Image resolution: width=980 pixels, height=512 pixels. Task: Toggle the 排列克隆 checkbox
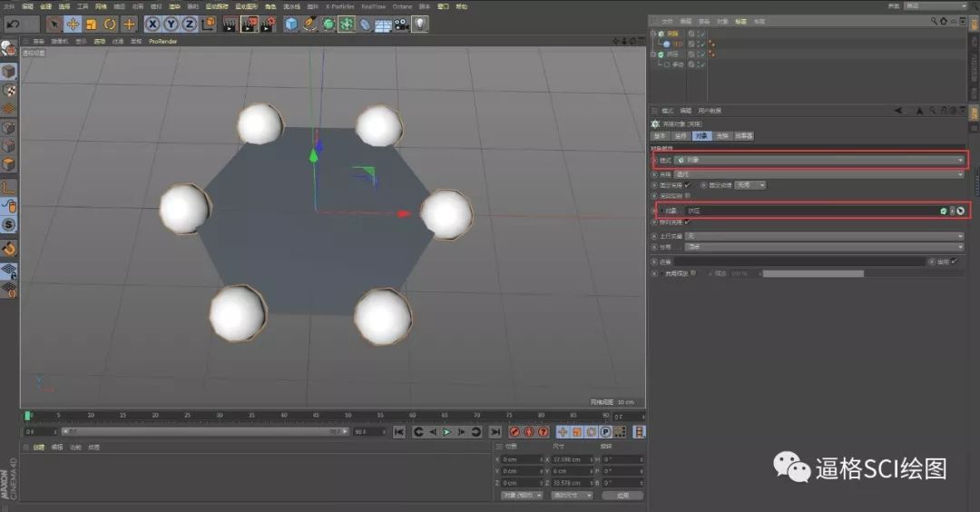click(x=688, y=222)
